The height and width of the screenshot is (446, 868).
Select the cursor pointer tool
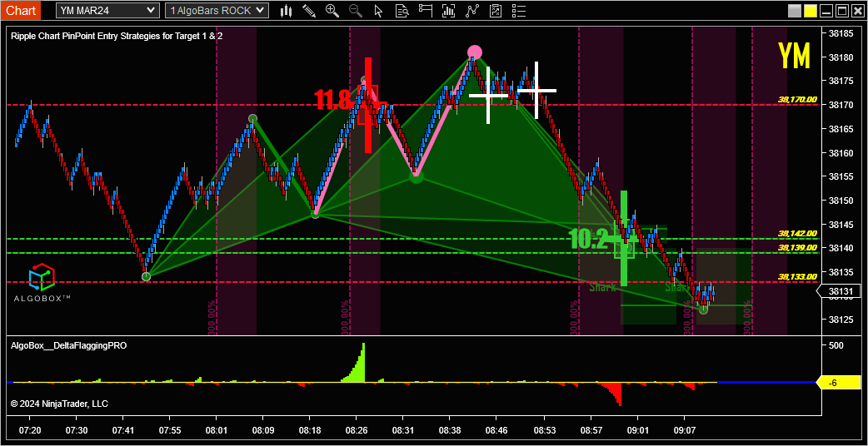tap(379, 11)
